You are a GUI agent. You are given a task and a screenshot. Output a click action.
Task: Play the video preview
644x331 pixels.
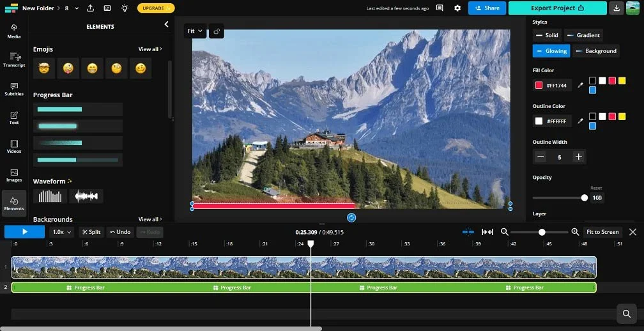(x=25, y=232)
